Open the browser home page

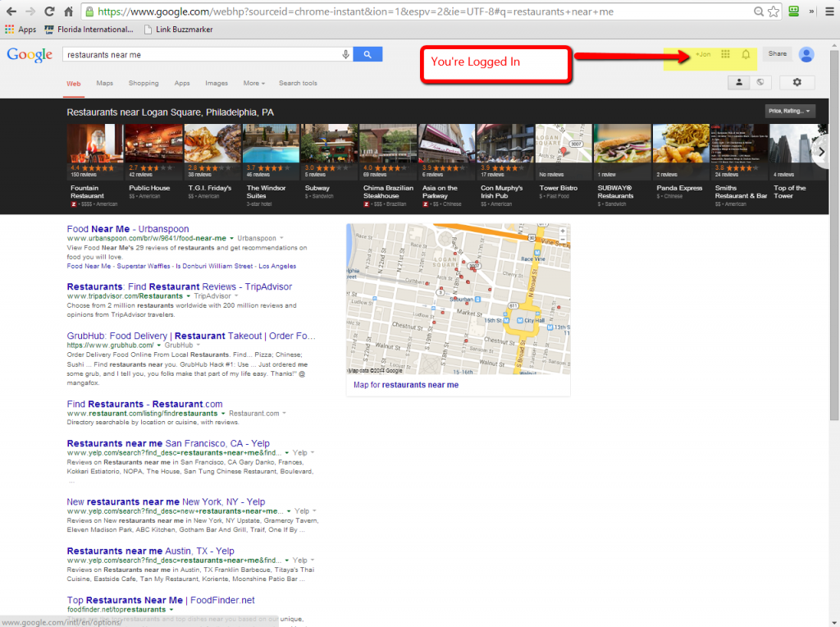[69, 11]
